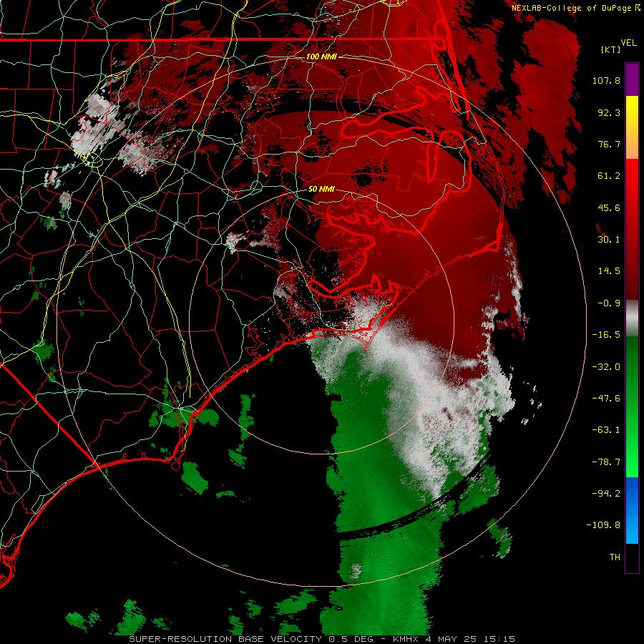The image size is (644, 644).
Task: Click the 107.8 legend value
Action: coord(606,80)
